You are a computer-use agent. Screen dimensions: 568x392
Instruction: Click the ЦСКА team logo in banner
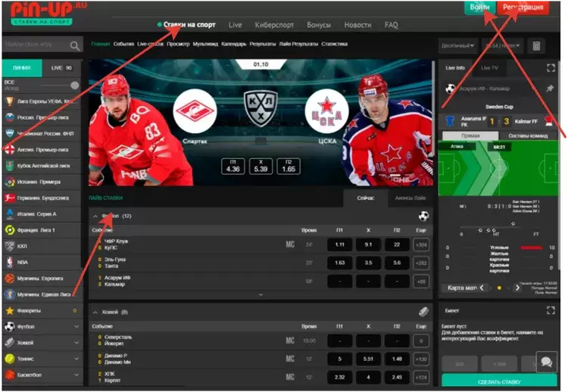coord(327,111)
